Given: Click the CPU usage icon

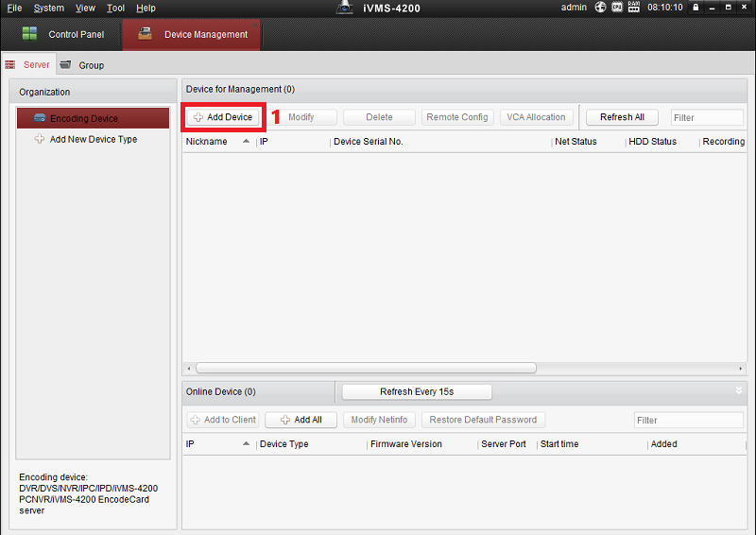Looking at the screenshot, I should [x=617, y=8].
